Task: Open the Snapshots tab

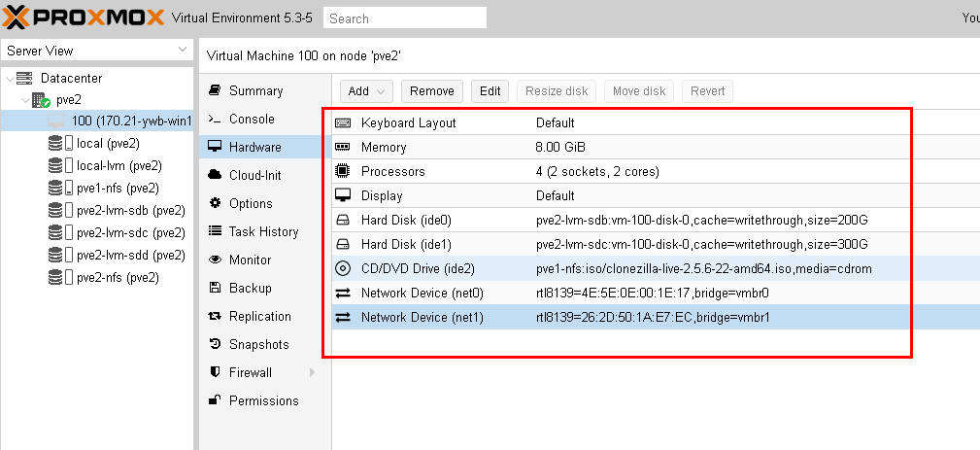Action: tap(258, 344)
